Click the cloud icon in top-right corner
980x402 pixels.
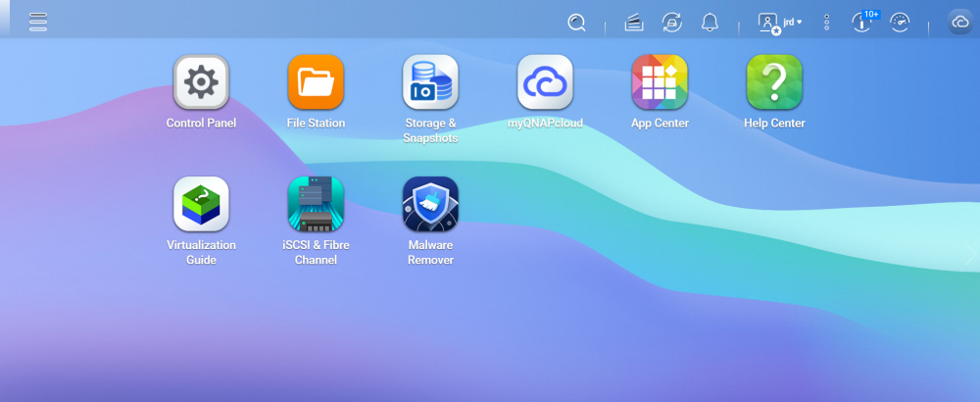click(960, 23)
